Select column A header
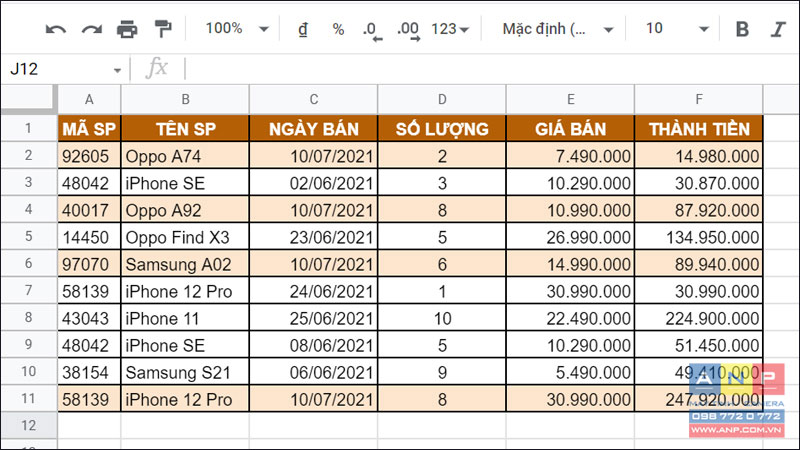Viewport: 800px width, 450px height. click(89, 99)
